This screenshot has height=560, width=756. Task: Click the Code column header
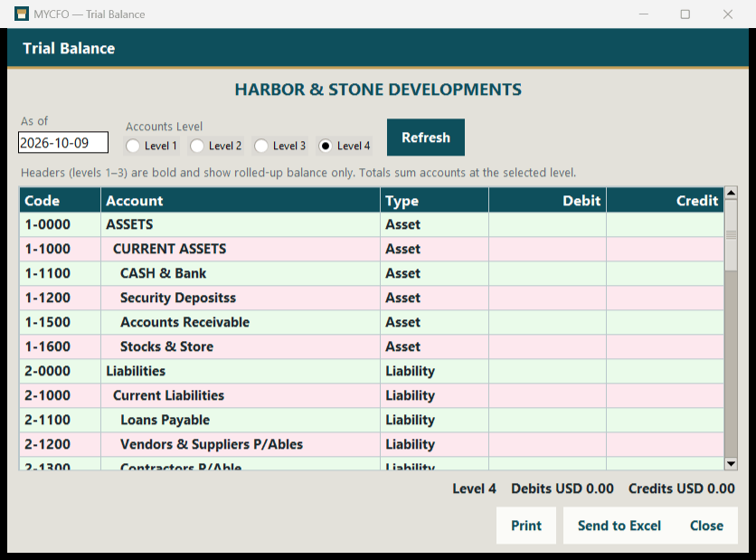[61, 200]
